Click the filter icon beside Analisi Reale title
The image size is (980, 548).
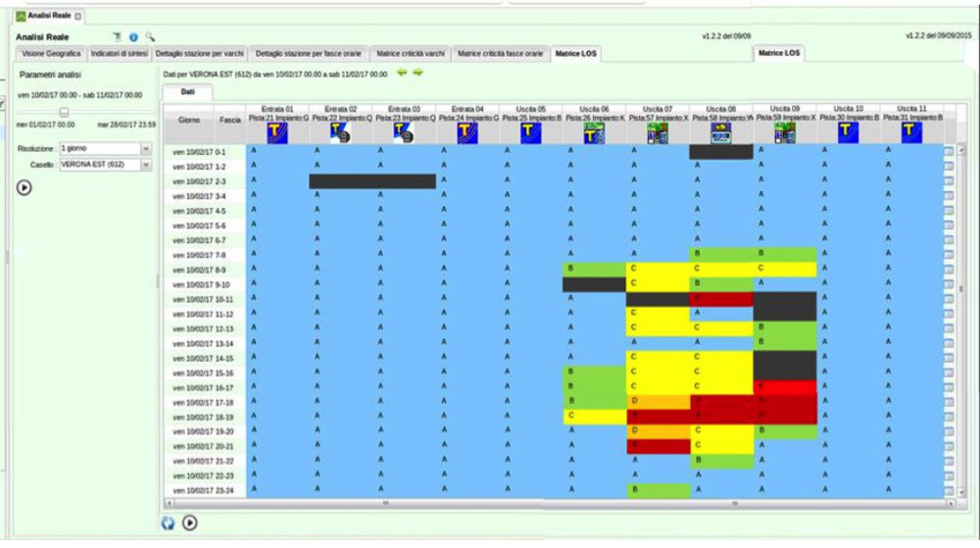(117, 36)
